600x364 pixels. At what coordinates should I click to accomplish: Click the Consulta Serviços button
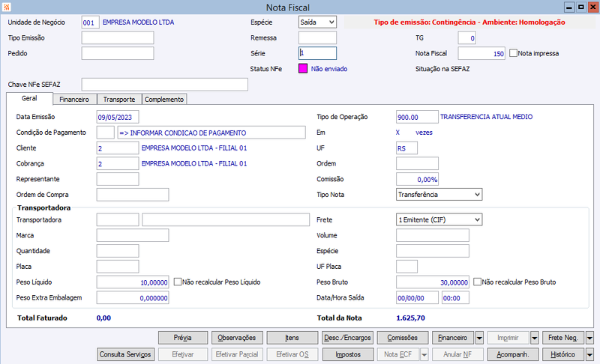125,354
